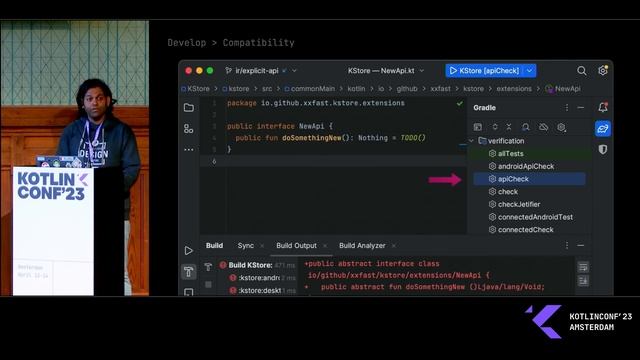Open the Run tool window triangle icon

click(x=189, y=250)
